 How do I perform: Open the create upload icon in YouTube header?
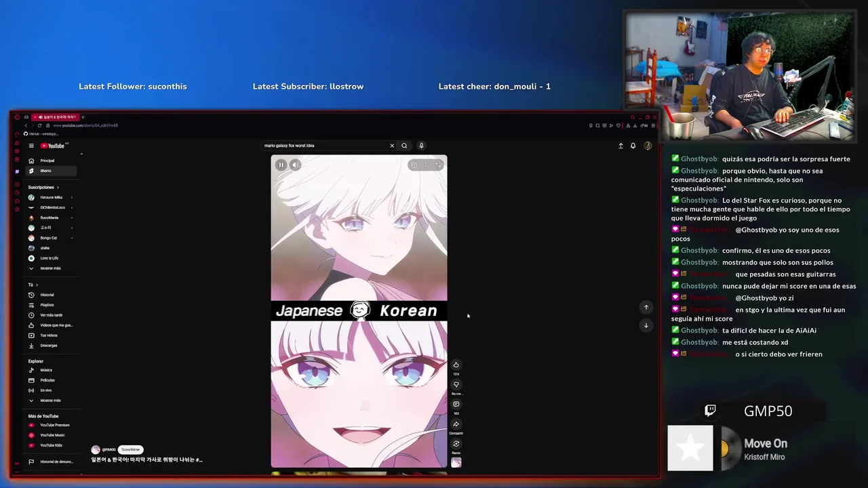(x=620, y=146)
